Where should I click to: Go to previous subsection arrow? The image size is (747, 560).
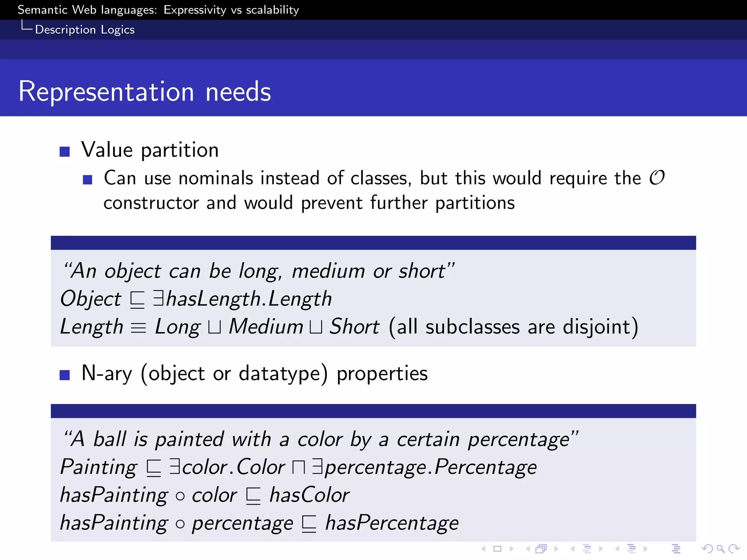[573, 549]
